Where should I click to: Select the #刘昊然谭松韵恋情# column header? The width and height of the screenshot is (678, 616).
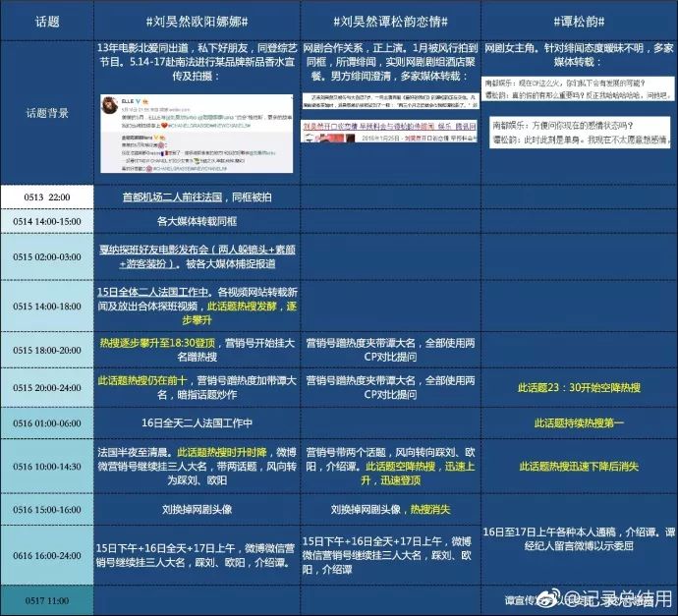pyautogui.click(x=389, y=21)
